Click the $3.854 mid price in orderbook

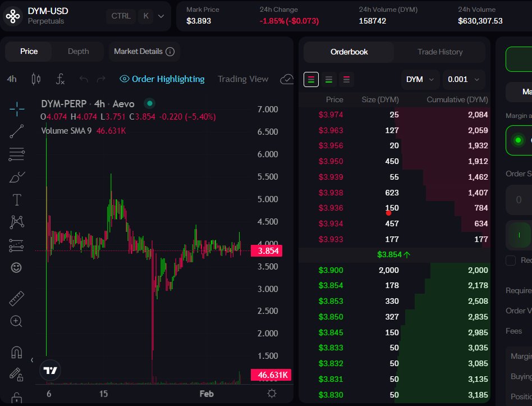point(393,254)
